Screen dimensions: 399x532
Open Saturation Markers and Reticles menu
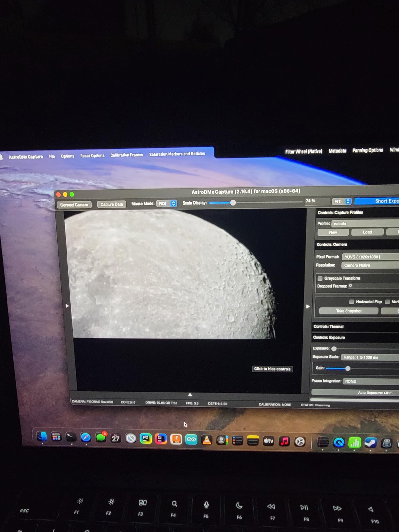(x=177, y=154)
